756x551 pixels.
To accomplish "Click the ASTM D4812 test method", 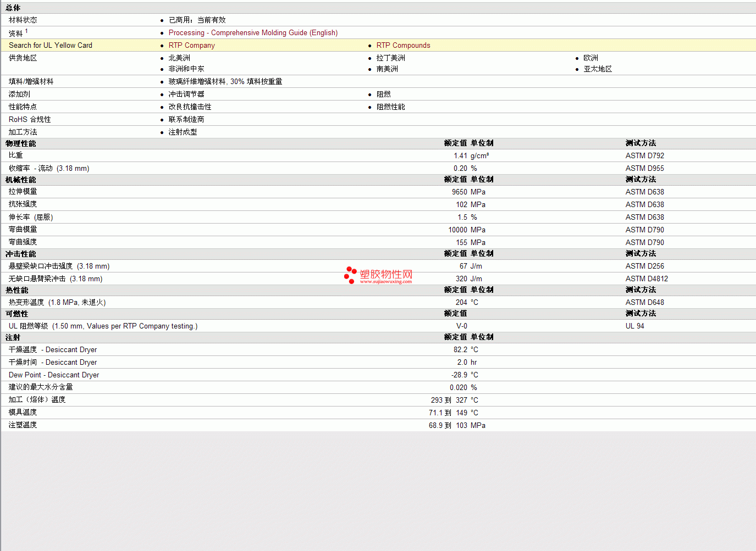I will pos(647,279).
